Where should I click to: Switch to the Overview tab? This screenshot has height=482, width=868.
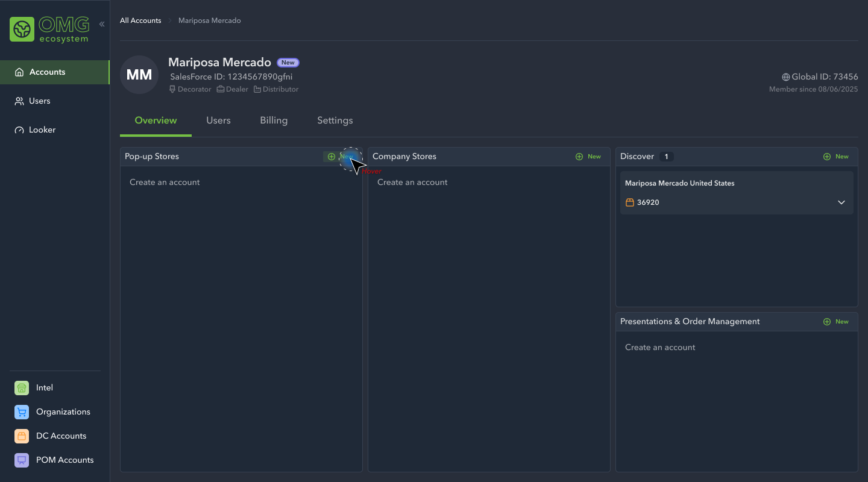coord(156,120)
